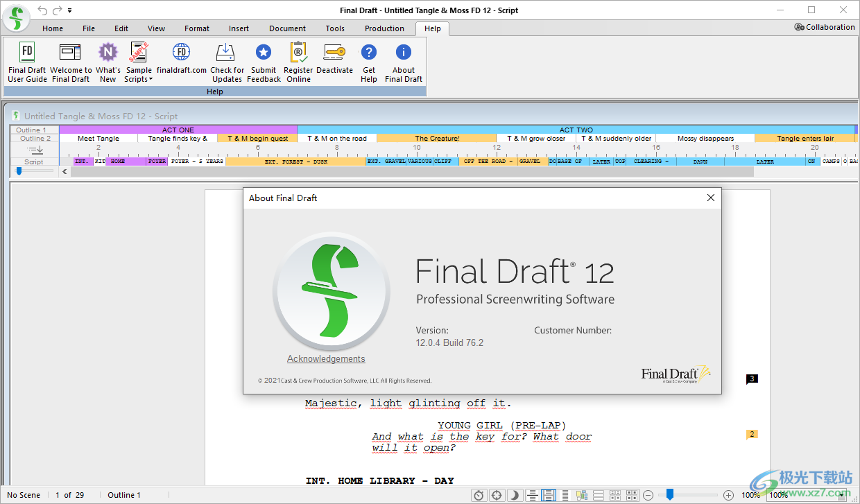Toggle Night Mode moon icon
860x504 pixels.
click(x=514, y=495)
